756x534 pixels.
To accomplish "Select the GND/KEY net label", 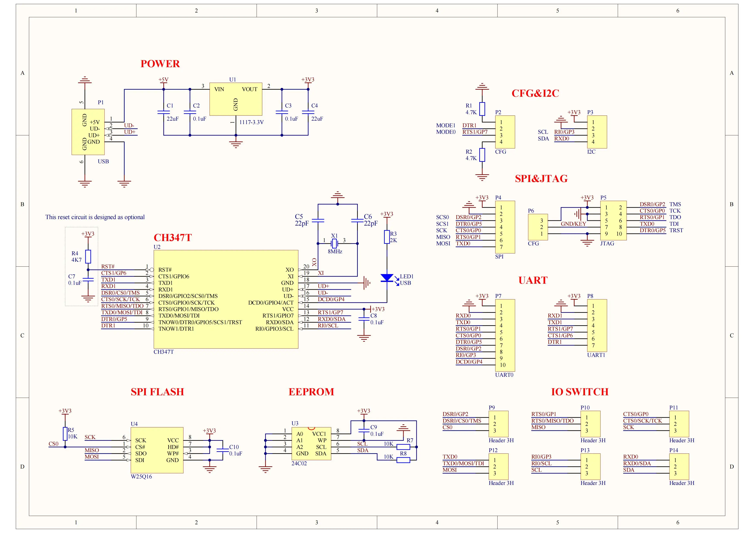I will click(574, 224).
